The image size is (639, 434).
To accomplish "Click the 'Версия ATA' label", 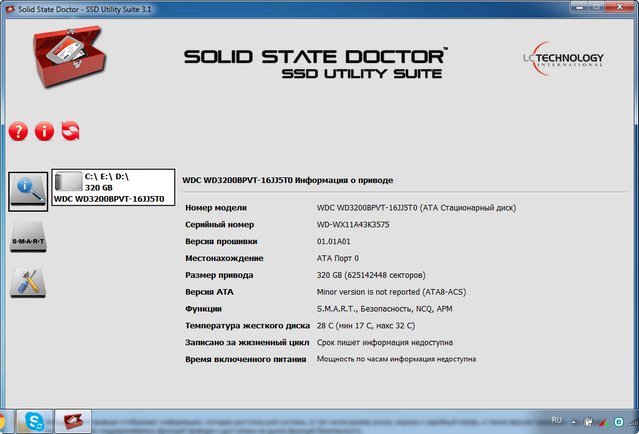I will (x=209, y=292).
